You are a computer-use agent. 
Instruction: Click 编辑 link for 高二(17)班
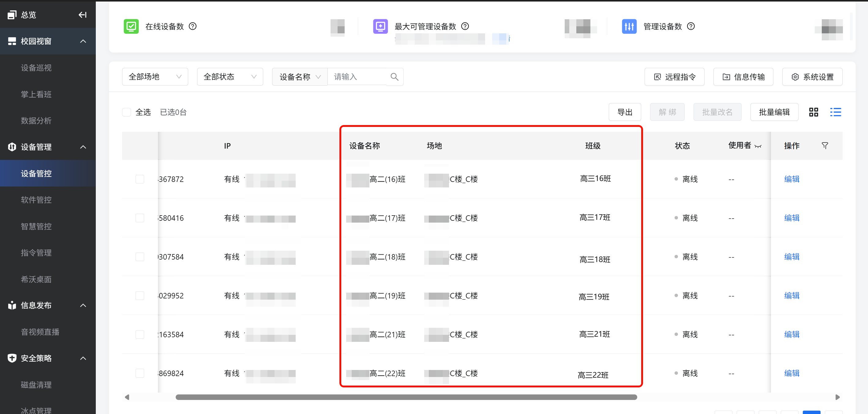pos(791,218)
